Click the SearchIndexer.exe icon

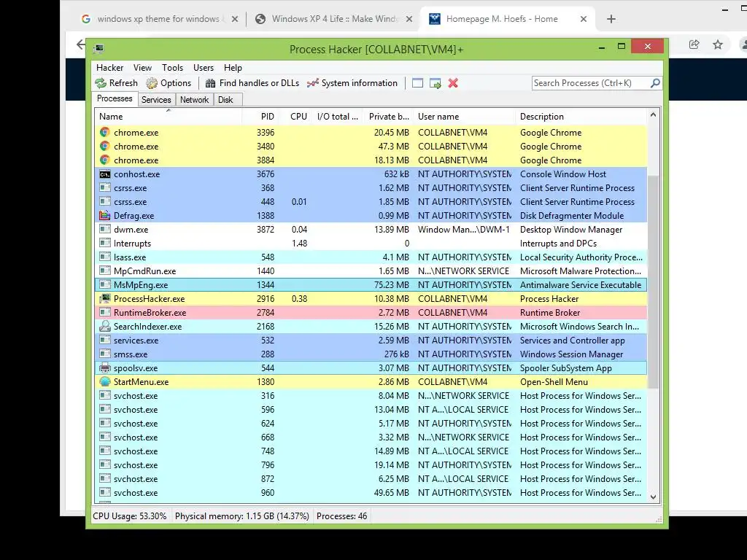coord(105,326)
